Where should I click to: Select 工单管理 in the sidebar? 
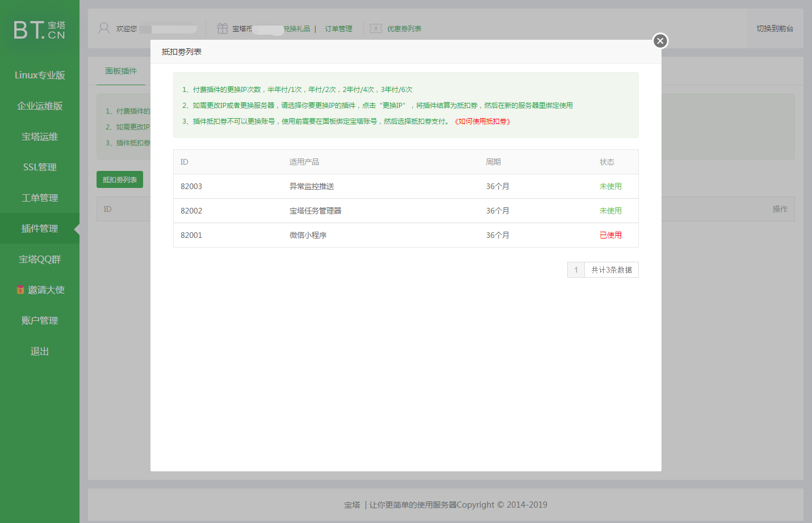(x=39, y=198)
